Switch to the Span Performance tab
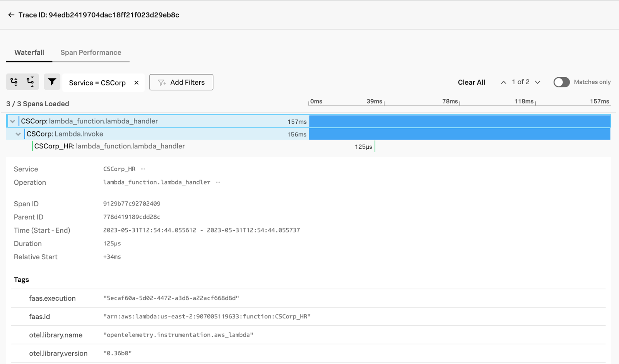The width and height of the screenshot is (619, 364). pos(91,53)
